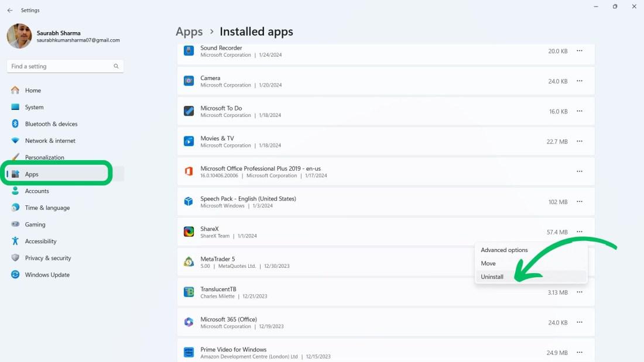Viewport: 644px width, 362px height.
Task: Choose Uninstall in the context menu
Action: pyautogui.click(x=531, y=277)
